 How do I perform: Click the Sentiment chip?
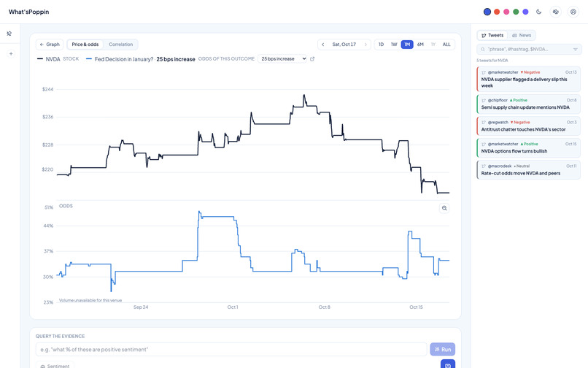[55, 365]
